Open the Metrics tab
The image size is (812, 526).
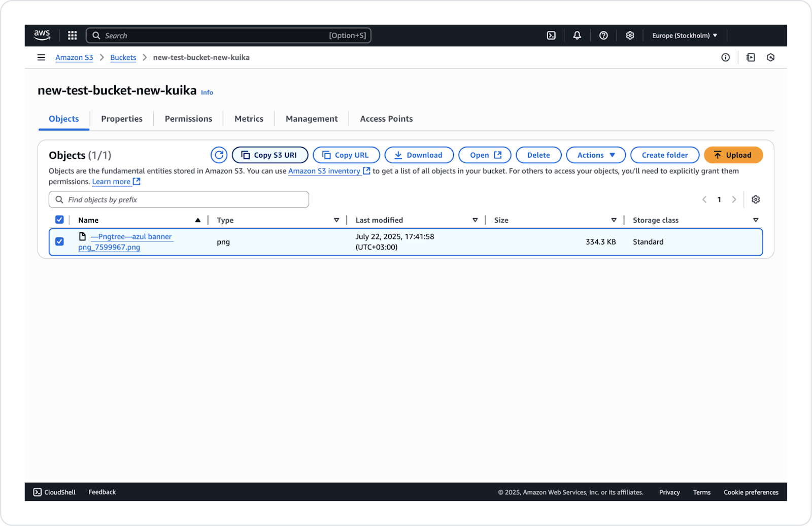(x=249, y=119)
